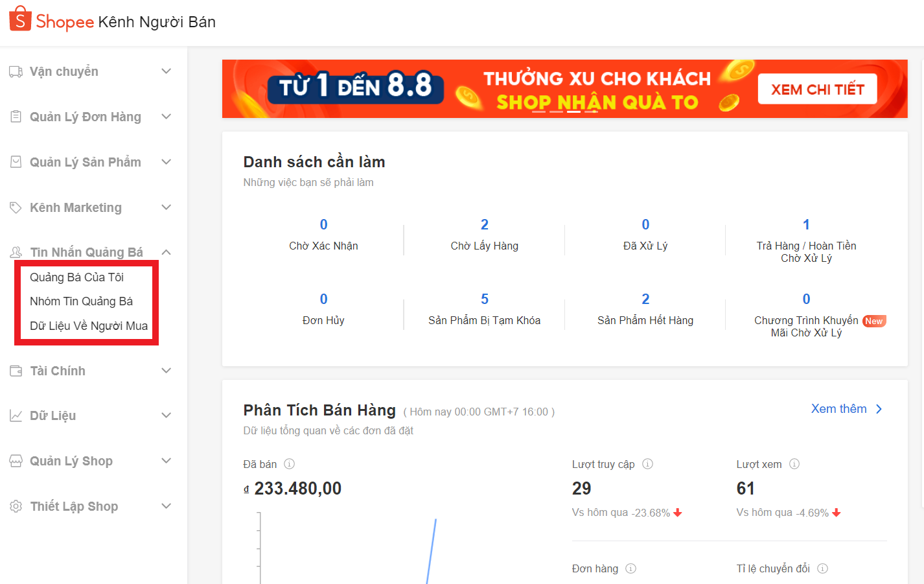Click the Shopee shopping bag logo
The image size is (924, 584).
point(20,19)
